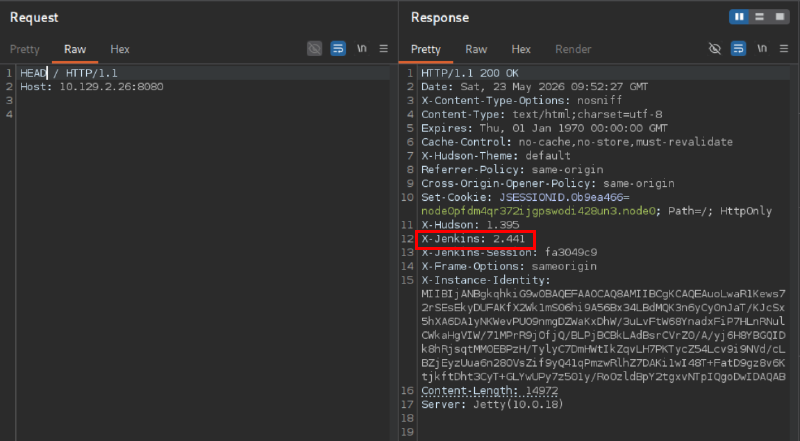Click the Set-Cookie JSESSIONID header

(x=525, y=197)
